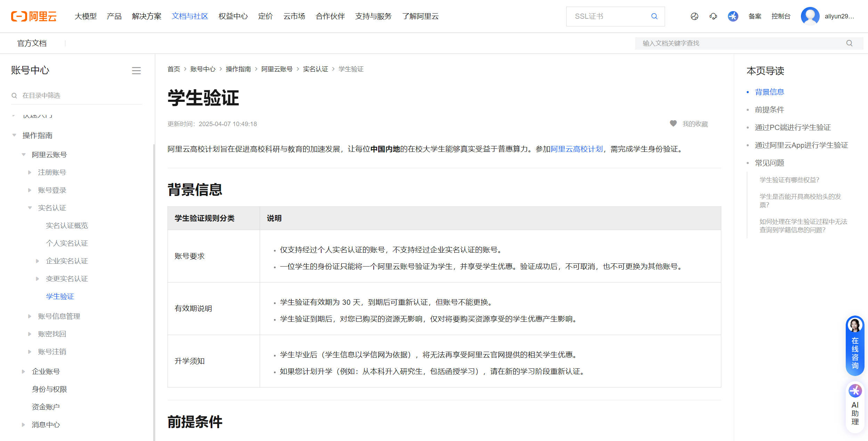Click the doc search magnifier icon
This screenshot has width=868, height=441.
[849, 43]
